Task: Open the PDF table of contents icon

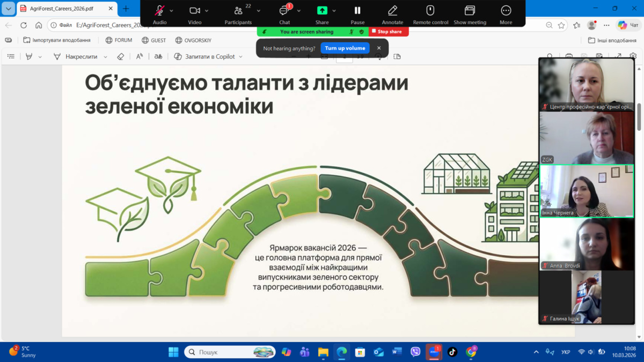Action: point(11,56)
